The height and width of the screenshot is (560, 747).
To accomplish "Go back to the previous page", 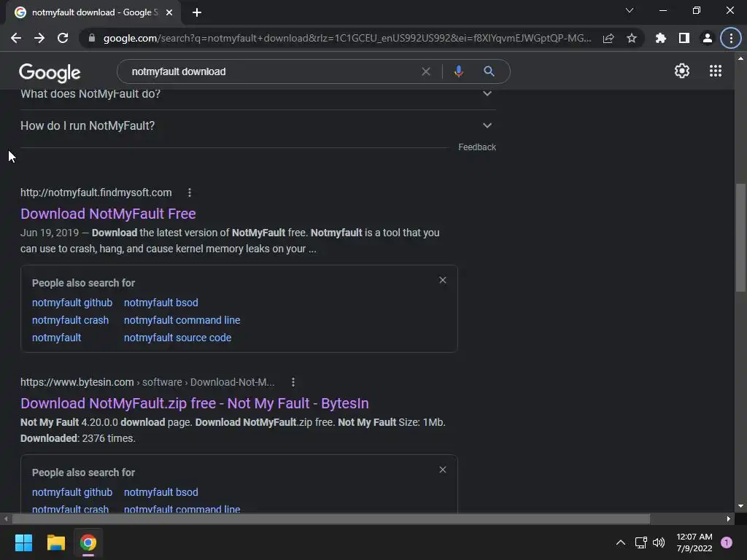I will (16, 38).
